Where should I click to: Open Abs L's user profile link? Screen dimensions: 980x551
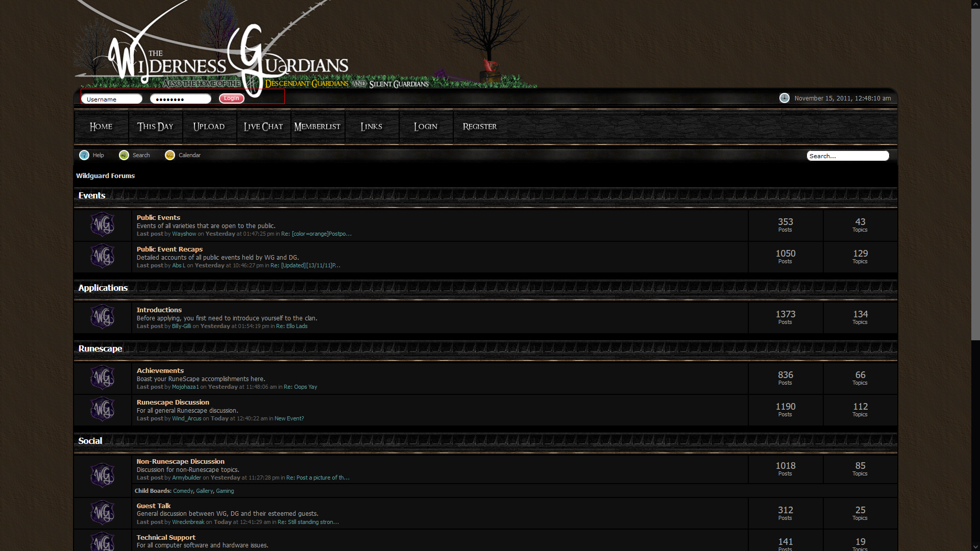pos(179,265)
